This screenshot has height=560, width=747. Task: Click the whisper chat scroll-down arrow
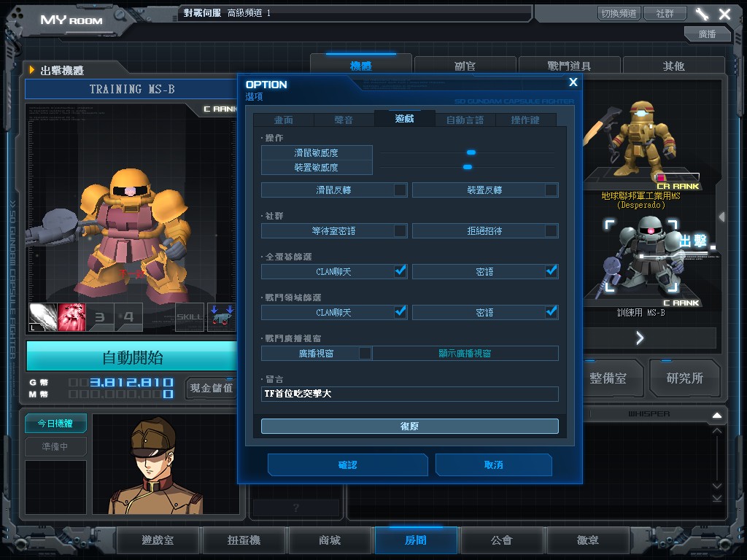[716, 486]
